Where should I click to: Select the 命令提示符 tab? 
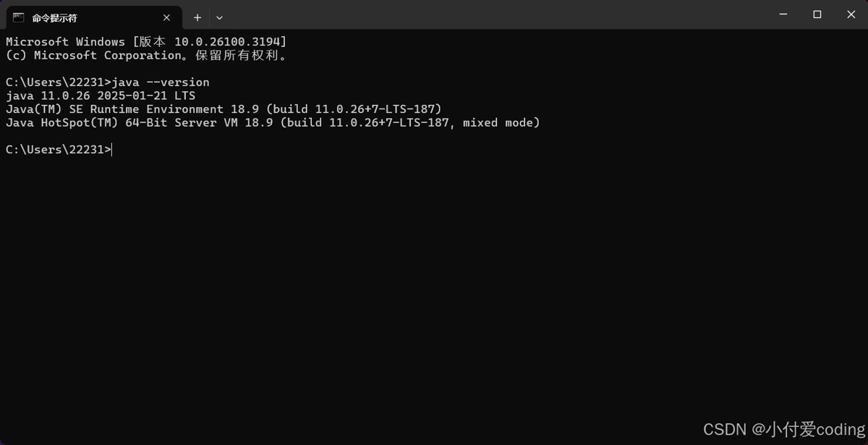coord(80,18)
